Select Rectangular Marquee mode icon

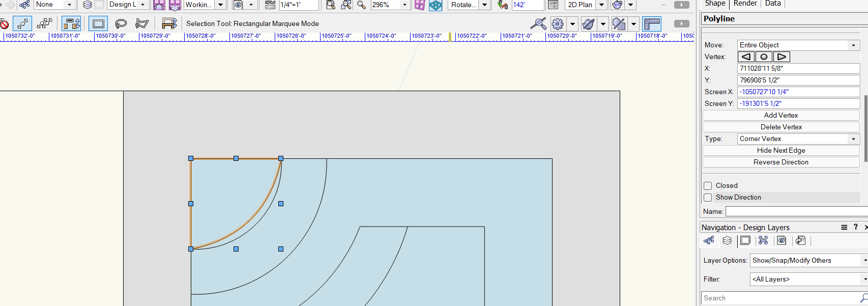coord(98,24)
